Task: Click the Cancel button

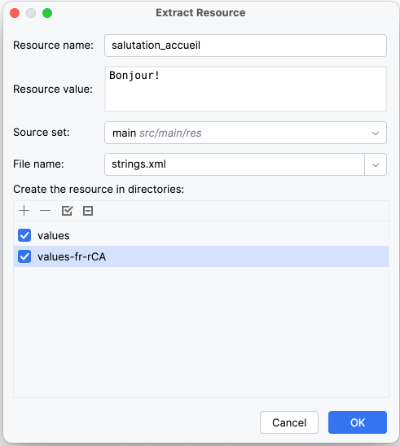Action: click(289, 422)
